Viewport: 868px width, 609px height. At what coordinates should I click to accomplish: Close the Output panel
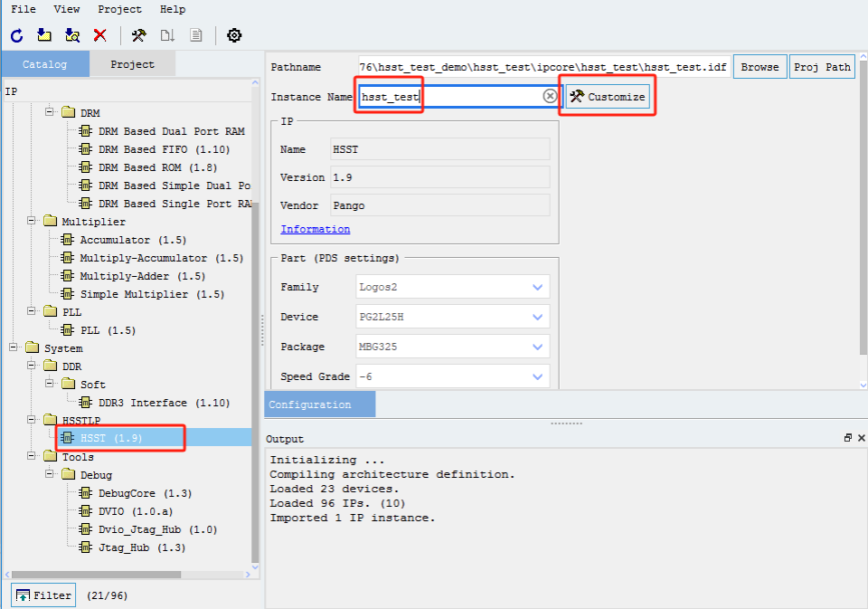point(862,438)
